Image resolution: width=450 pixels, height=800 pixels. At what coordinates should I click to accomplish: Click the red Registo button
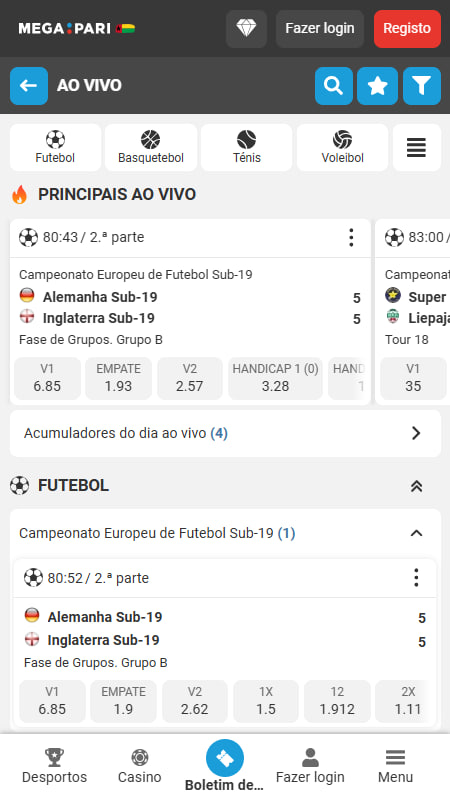pyautogui.click(x=407, y=29)
